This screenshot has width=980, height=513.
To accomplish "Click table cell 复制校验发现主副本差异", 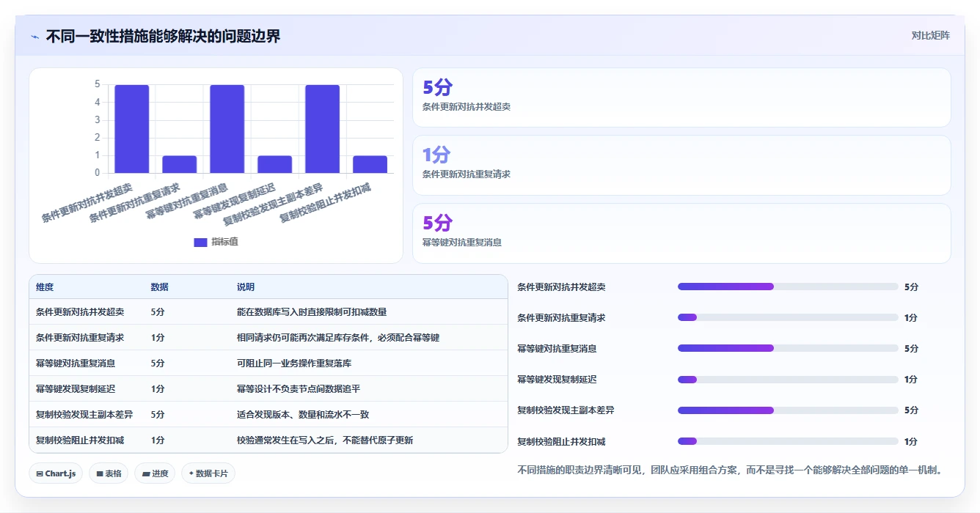I will point(84,414).
